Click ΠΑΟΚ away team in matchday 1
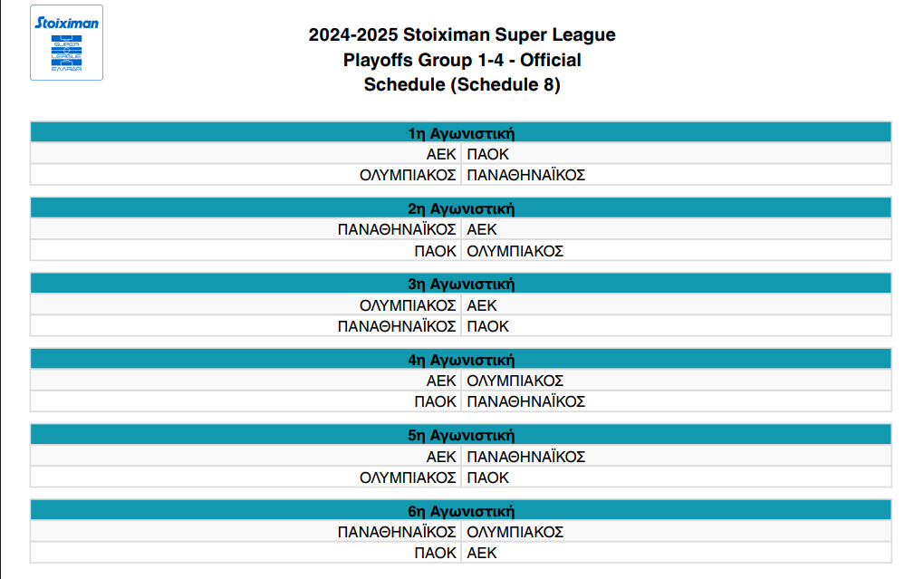The height and width of the screenshot is (579, 924). point(488,154)
